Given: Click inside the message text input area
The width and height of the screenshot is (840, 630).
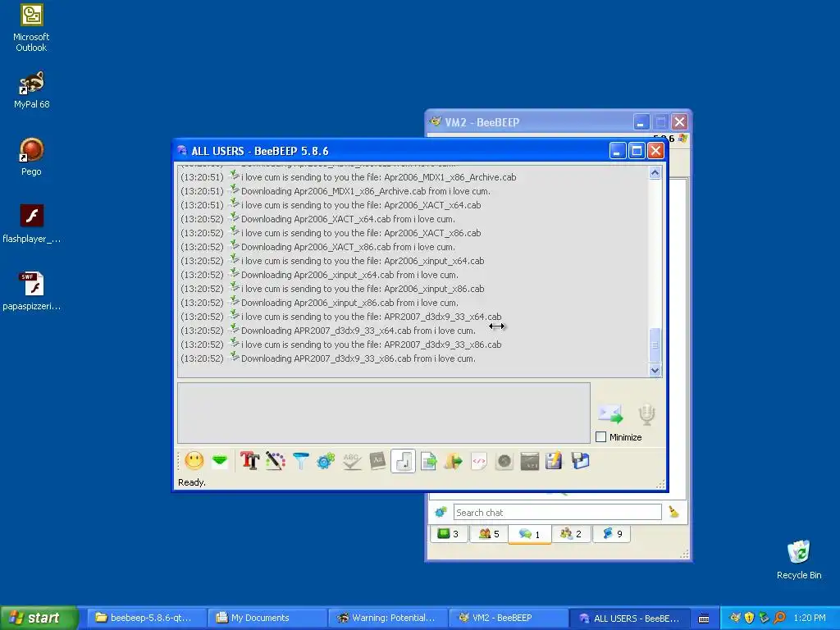Looking at the screenshot, I should 384,413.
